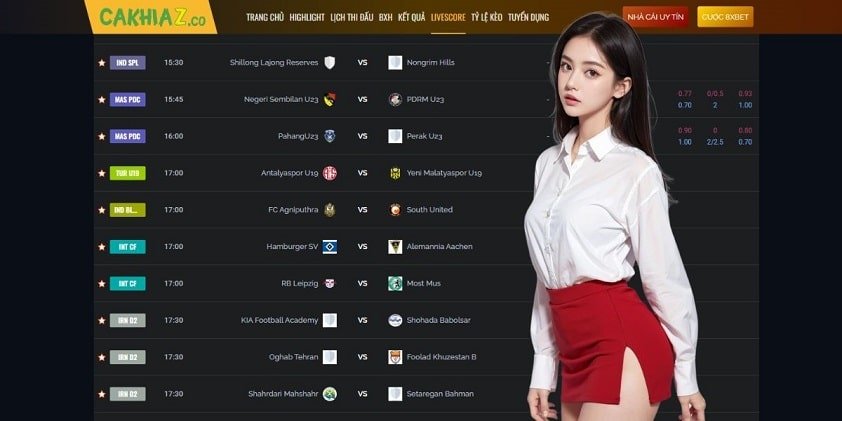Click the Yeni Malatyaspor U19 logo
Image resolution: width=842 pixels, height=421 pixels.
tap(395, 173)
